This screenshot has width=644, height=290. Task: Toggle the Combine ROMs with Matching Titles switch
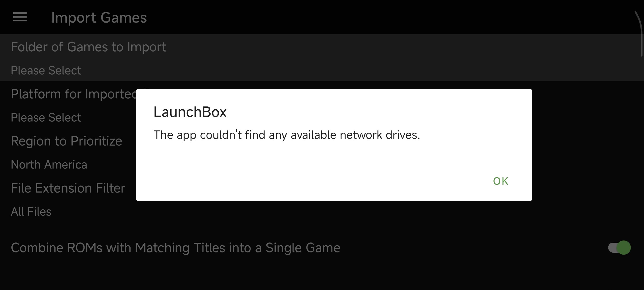[619, 248]
